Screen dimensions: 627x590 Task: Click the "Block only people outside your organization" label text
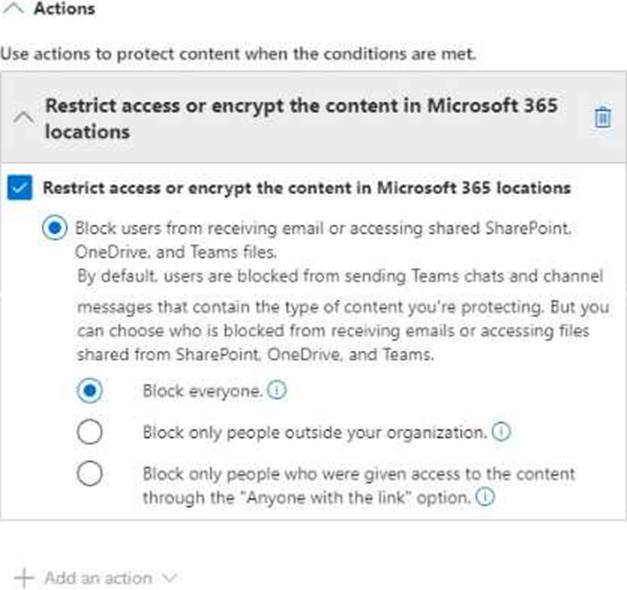point(315,433)
